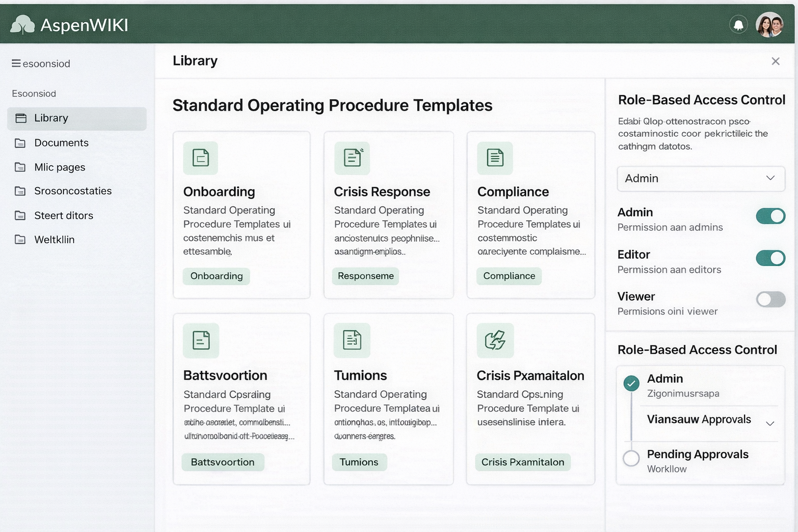Enable the Viewer permission toggle
This screenshot has height=532, width=798.
pos(770,299)
